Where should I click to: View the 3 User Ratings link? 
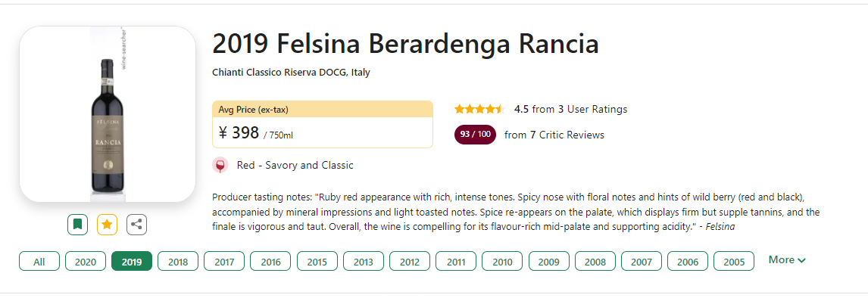pos(592,109)
